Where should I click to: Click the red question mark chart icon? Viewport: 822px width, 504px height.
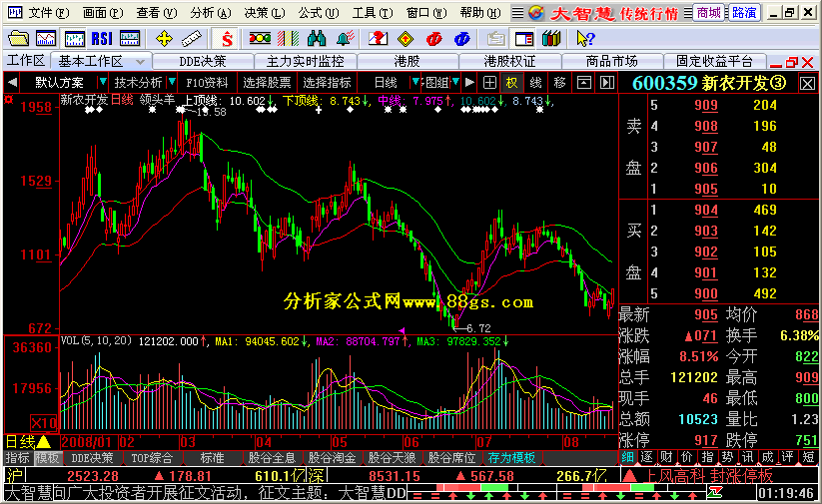click(378, 38)
